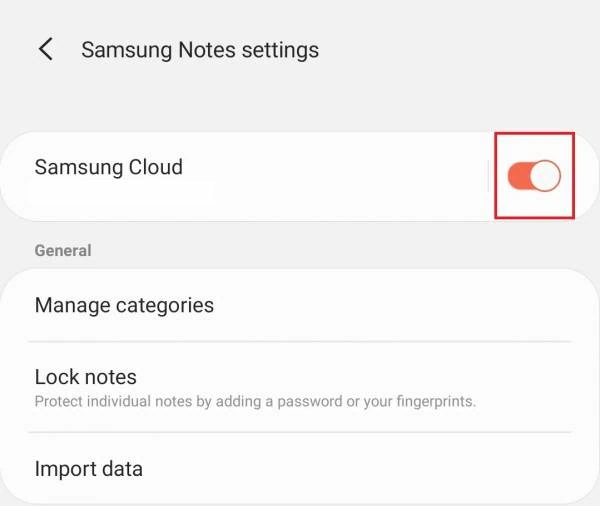The height and width of the screenshot is (506, 600).
Task: Open Samsung Cloud sync settings via its label
Action: pyautogui.click(x=109, y=167)
